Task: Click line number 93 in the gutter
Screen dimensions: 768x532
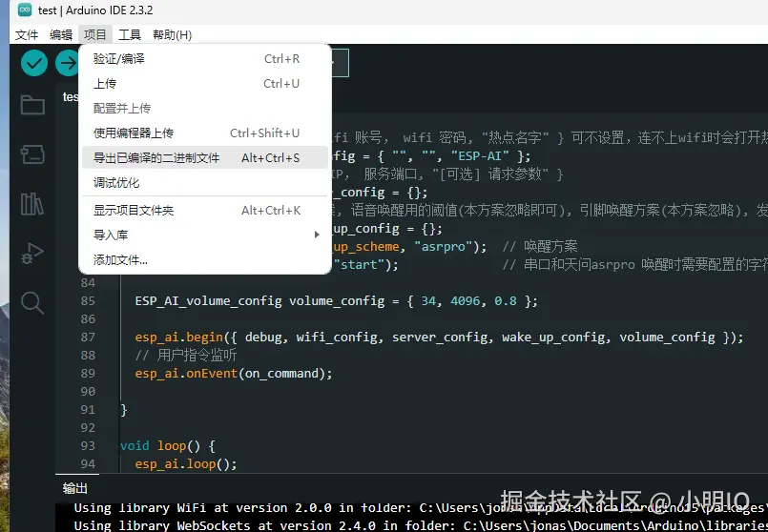Action: [x=88, y=445]
